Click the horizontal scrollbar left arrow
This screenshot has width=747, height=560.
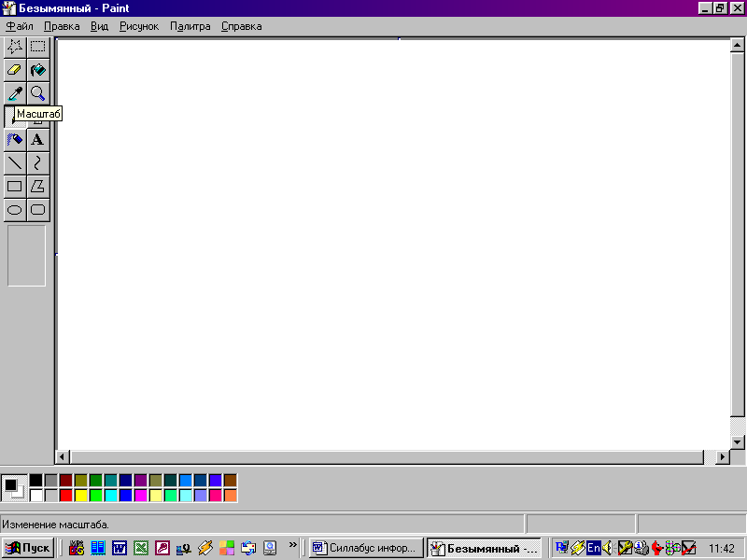[62, 457]
